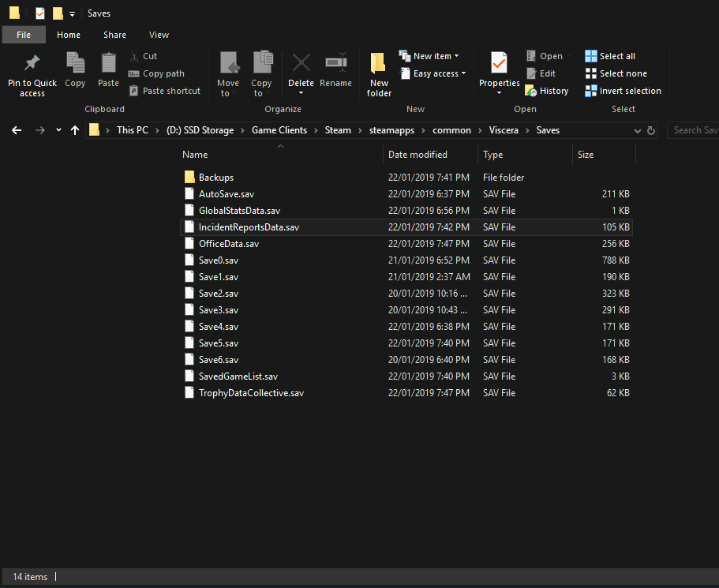Image resolution: width=719 pixels, height=588 pixels.
Task: Go up one folder level
Action: 75,130
